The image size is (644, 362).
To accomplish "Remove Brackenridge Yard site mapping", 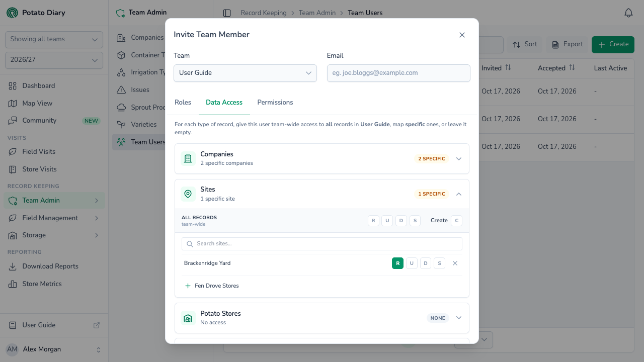I will tap(455, 263).
